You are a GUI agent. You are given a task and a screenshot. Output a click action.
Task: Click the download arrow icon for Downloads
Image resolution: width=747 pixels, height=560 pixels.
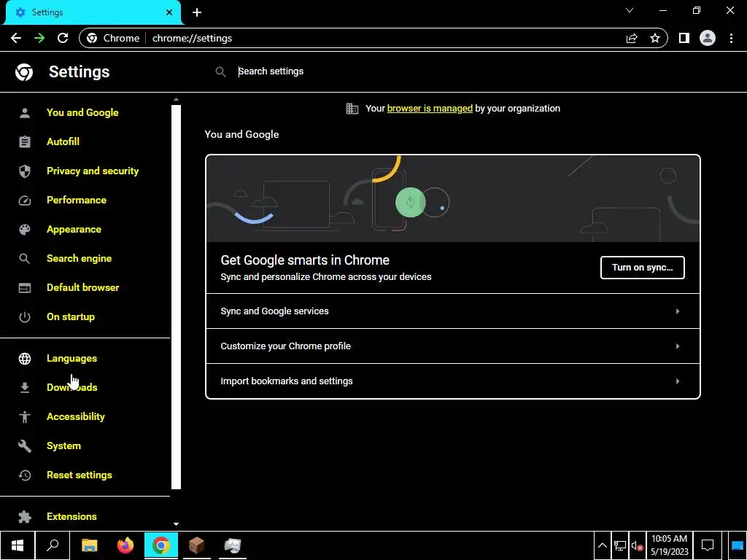(x=25, y=388)
